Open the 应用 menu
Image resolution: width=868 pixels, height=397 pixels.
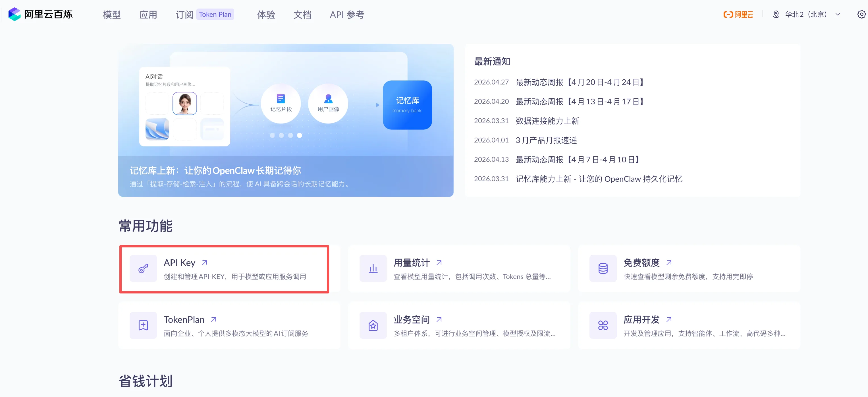click(148, 15)
